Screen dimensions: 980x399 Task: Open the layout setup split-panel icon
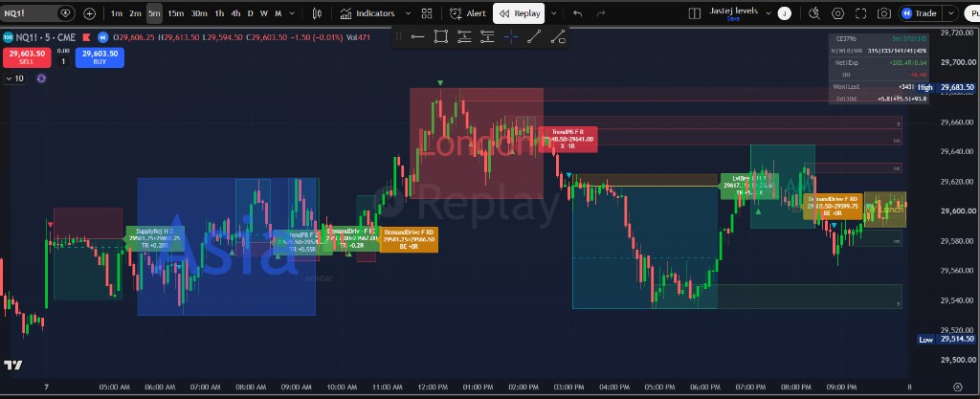point(695,13)
